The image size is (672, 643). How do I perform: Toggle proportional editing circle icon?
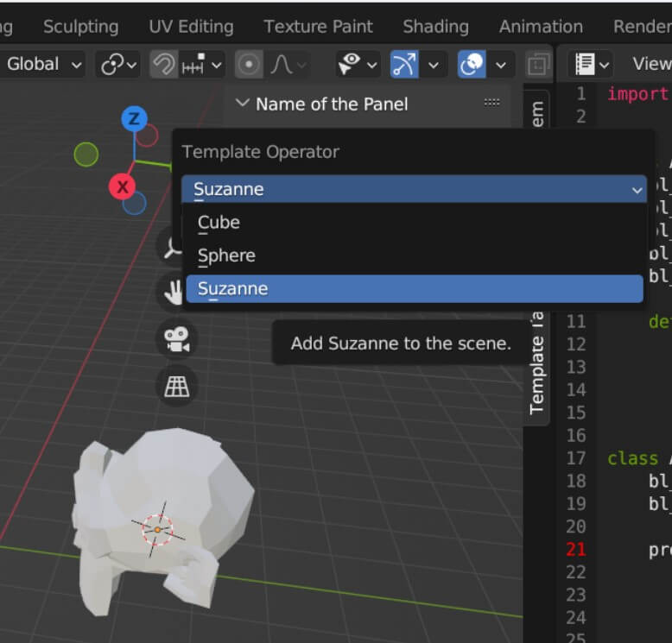(249, 65)
